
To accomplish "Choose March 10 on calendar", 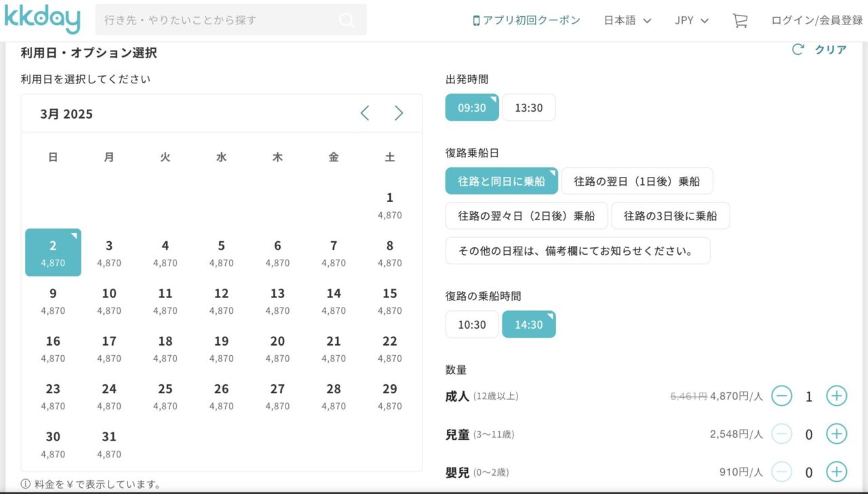I will tap(109, 300).
